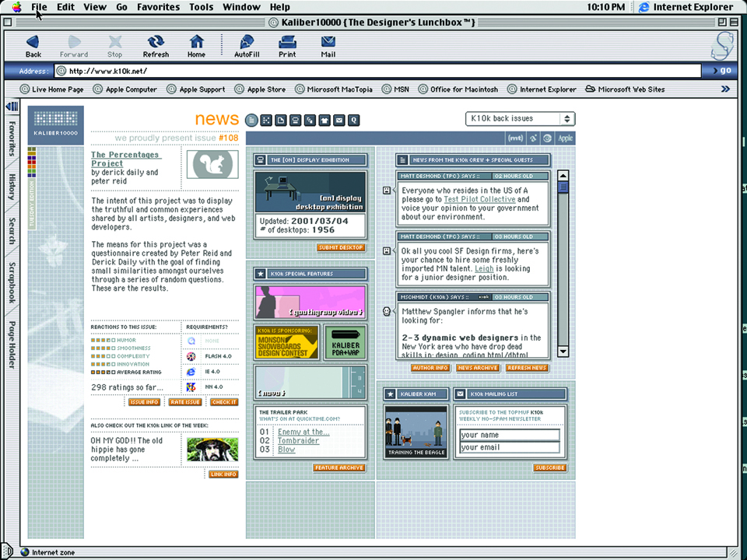
Task: Click the Issue Info button
Action: coord(145,402)
